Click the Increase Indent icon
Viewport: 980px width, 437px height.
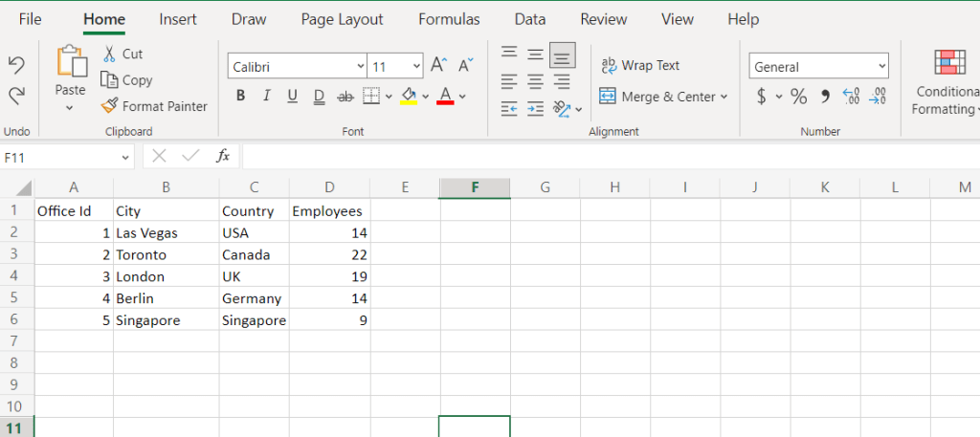pos(536,109)
